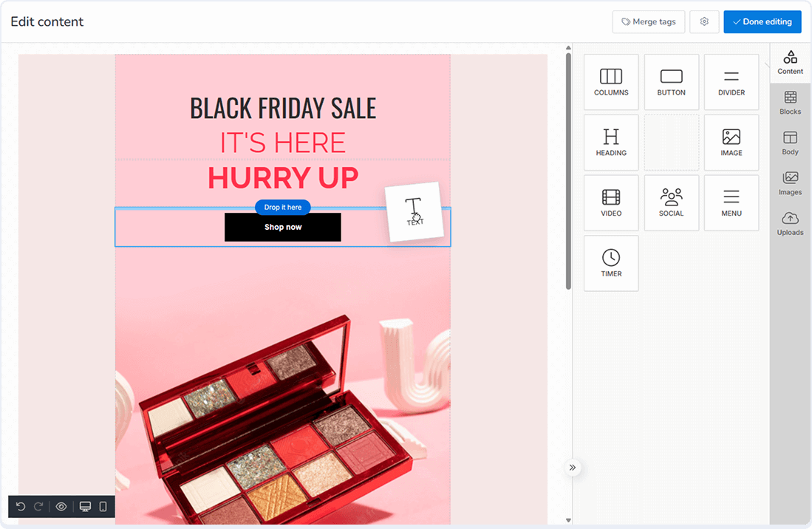Select the Image content block
This screenshot has height=529, width=812.
[x=731, y=143]
